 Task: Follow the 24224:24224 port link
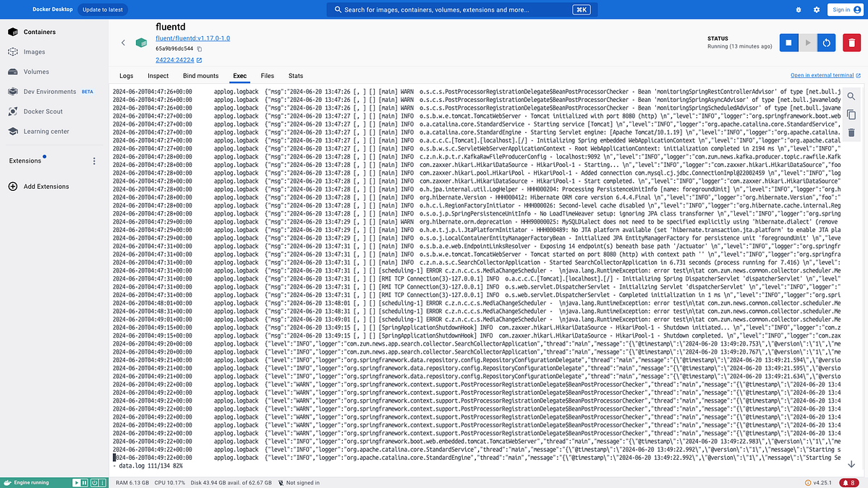(x=177, y=59)
